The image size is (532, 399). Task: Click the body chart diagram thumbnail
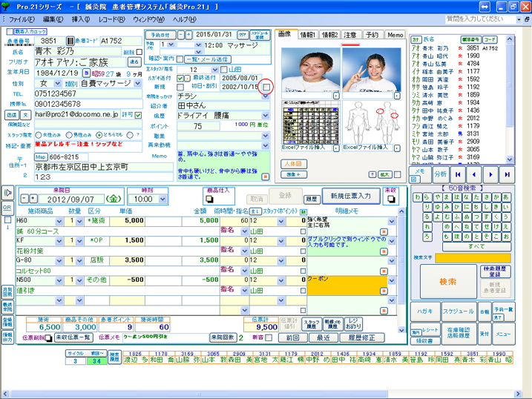tap(372, 122)
